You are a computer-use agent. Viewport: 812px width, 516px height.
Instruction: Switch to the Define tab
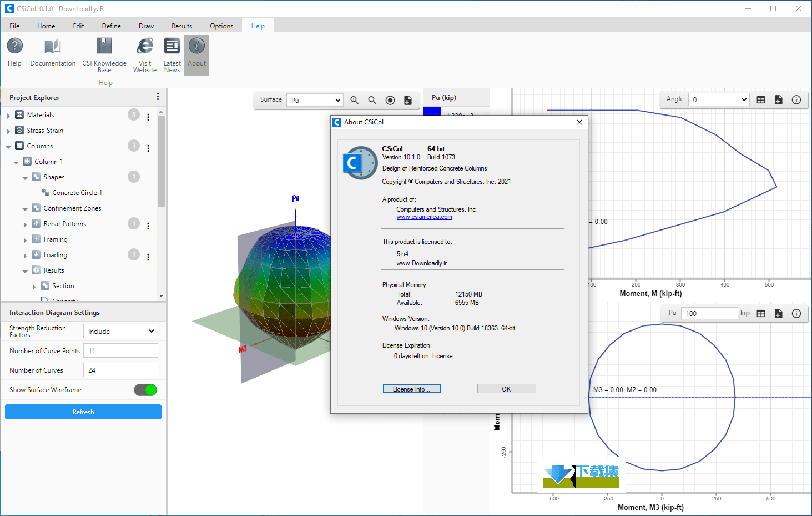[x=111, y=26]
